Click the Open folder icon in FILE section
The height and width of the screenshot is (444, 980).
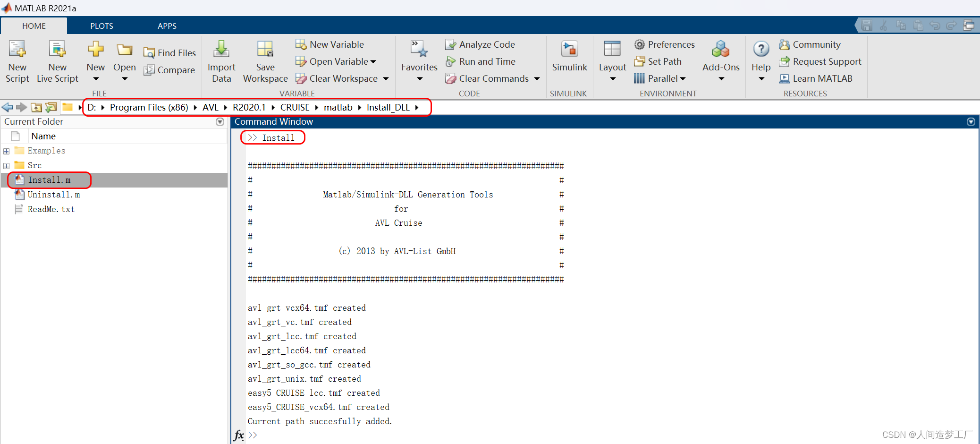pos(125,50)
